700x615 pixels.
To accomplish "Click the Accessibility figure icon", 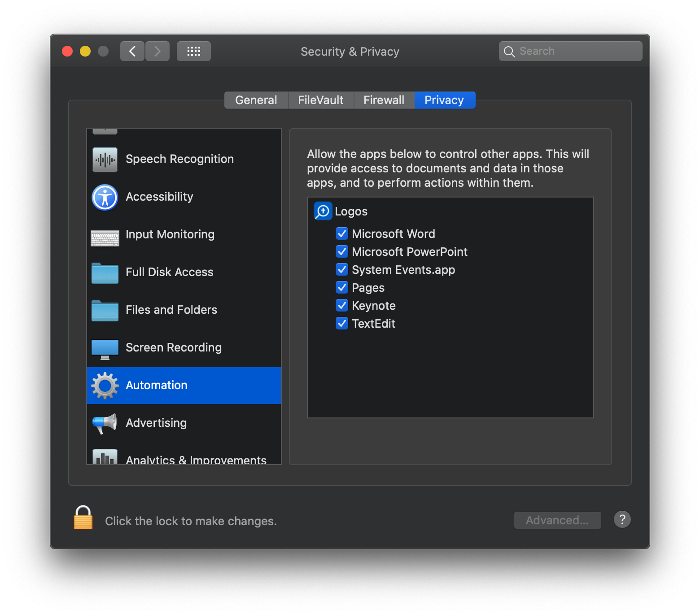I will coord(105,198).
